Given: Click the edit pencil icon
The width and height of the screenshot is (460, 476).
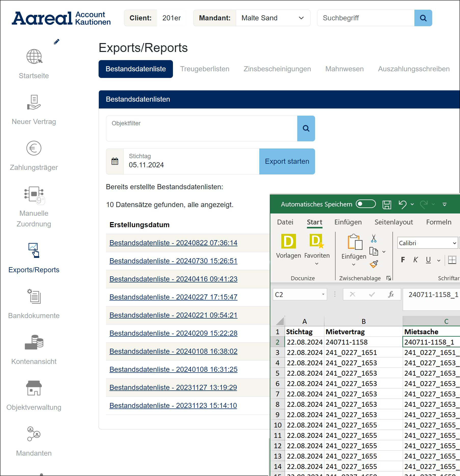Looking at the screenshot, I should coord(57,42).
